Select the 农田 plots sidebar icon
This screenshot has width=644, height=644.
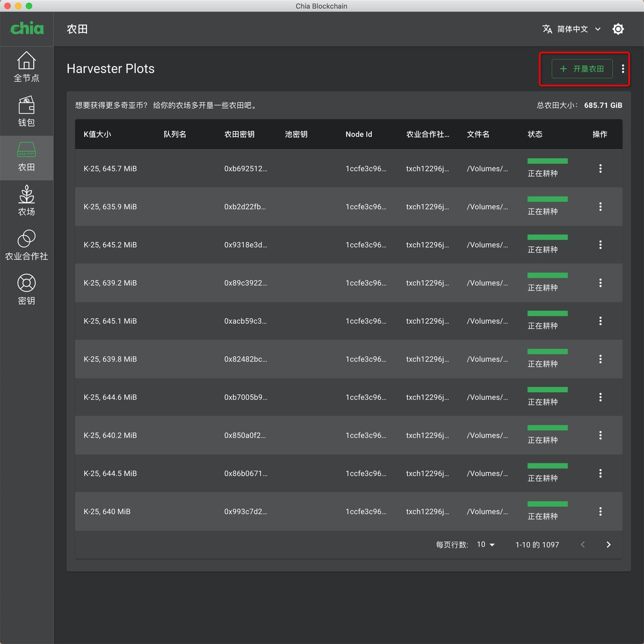coord(26,156)
